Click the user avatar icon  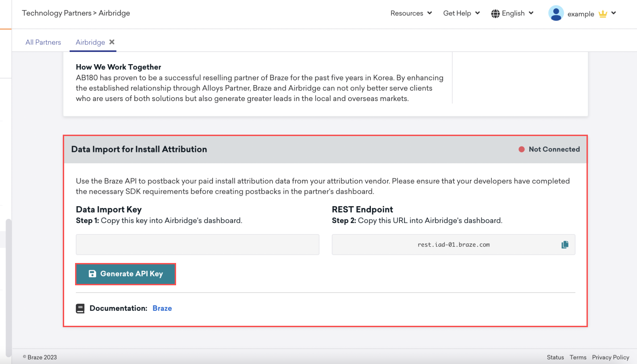(x=556, y=13)
